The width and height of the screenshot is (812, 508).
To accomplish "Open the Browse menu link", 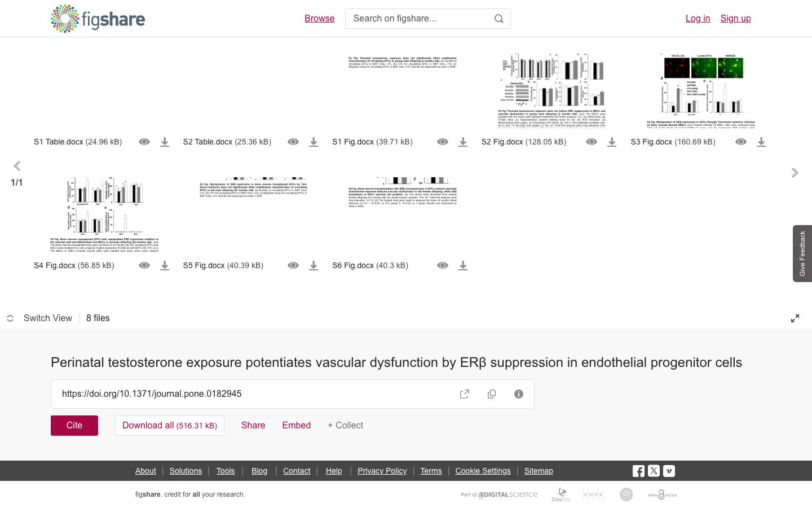I will click(x=320, y=19).
